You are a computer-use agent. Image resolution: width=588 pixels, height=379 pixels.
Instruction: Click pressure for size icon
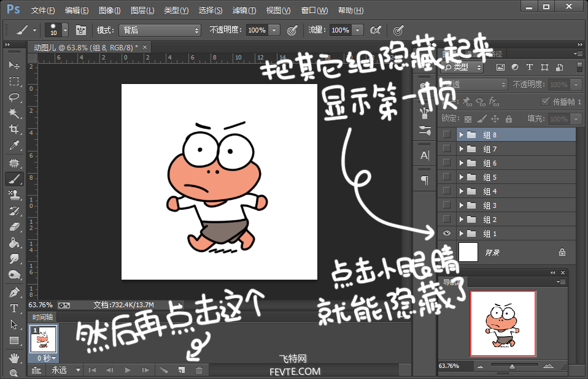tap(398, 30)
